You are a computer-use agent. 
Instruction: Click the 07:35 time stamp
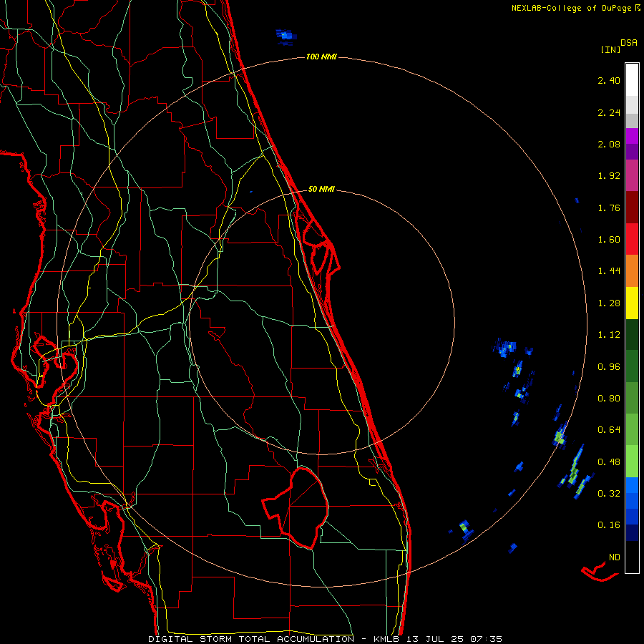pos(487,639)
